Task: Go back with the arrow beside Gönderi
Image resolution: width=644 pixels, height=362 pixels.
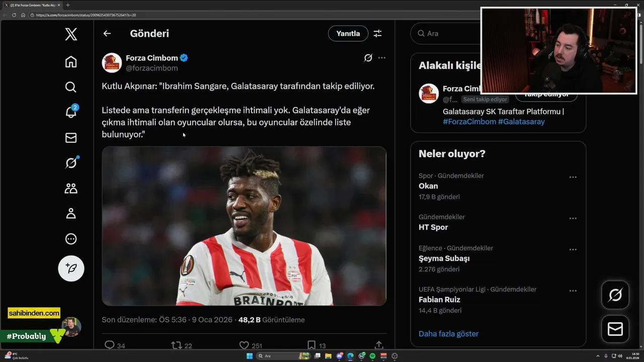Action: pos(107,33)
